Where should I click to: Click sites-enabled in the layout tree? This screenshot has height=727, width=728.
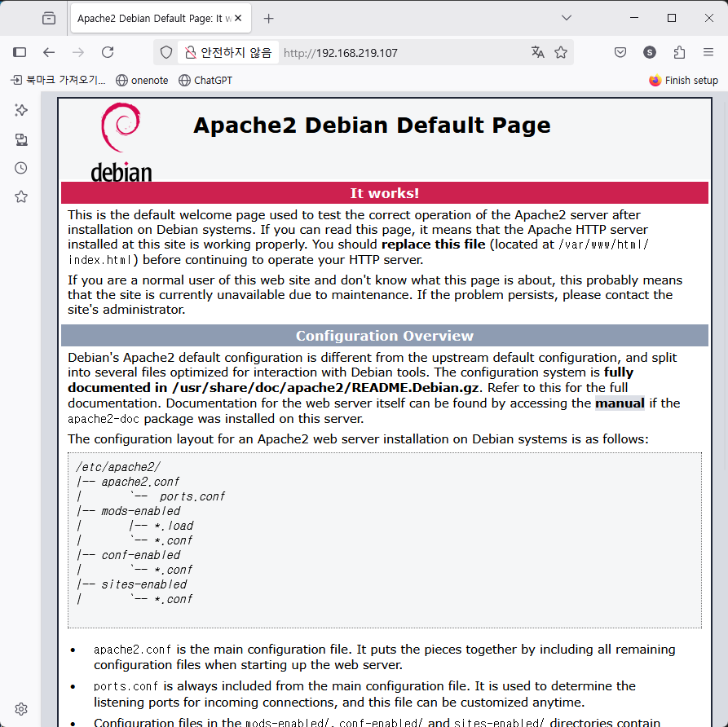pyautogui.click(x=144, y=584)
